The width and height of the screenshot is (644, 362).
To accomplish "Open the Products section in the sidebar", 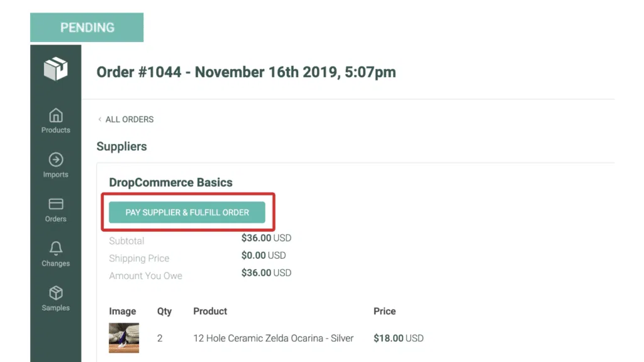I will (x=55, y=121).
